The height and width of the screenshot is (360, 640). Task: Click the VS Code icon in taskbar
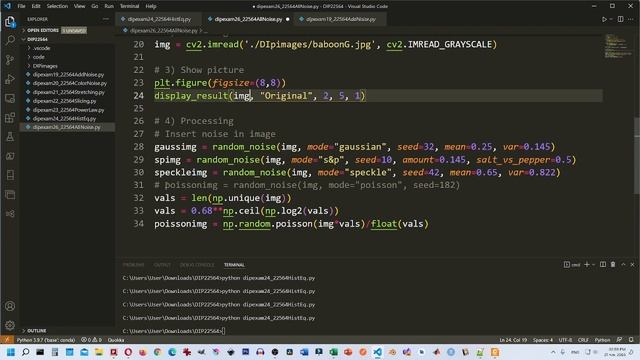[378, 352]
